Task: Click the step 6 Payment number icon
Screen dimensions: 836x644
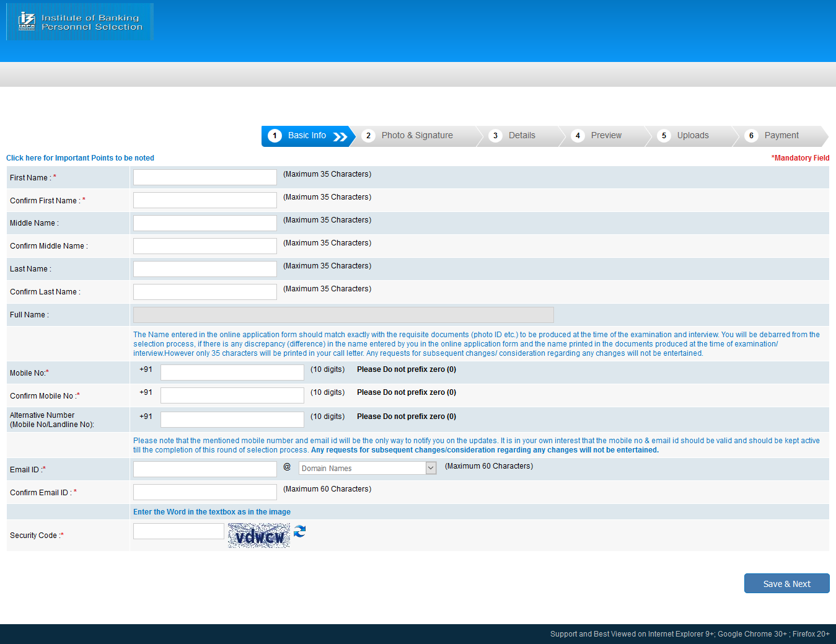Action: [751, 135]
